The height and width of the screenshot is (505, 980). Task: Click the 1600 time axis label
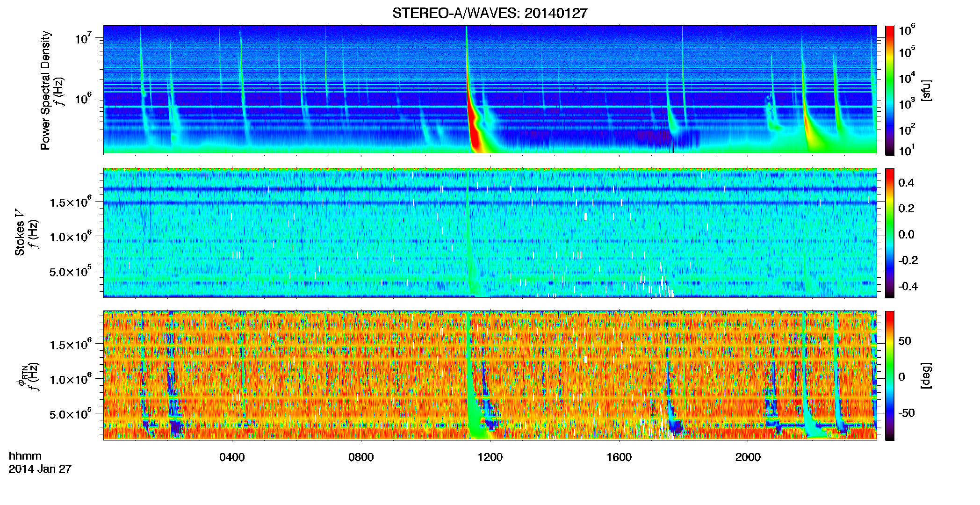pos(619,457)
